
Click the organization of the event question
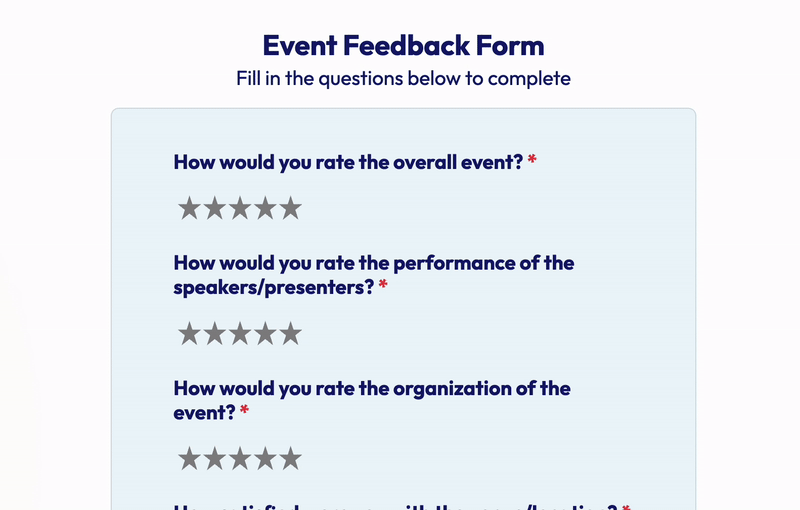click(x=371, y=400)
